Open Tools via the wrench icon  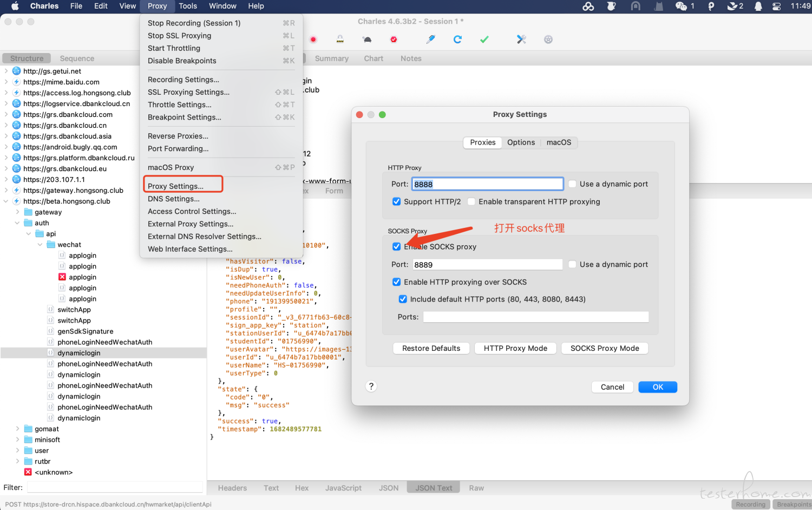click(x=521, y=40)
